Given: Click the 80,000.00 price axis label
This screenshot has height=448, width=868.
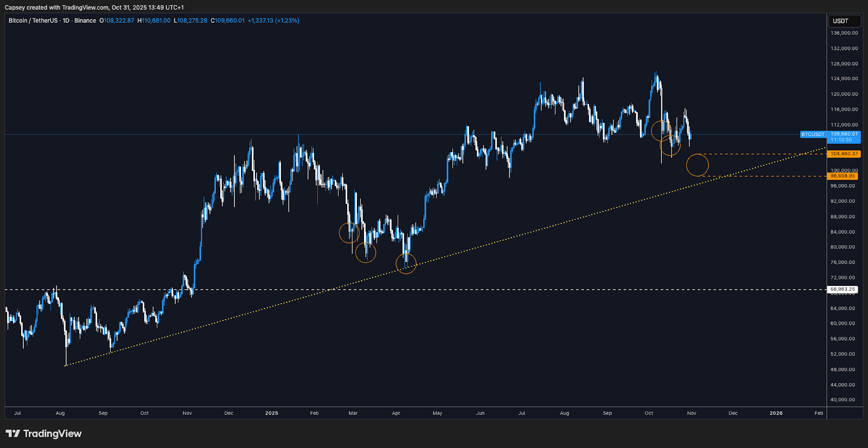Looking at the screenshot, I should 843,247.
